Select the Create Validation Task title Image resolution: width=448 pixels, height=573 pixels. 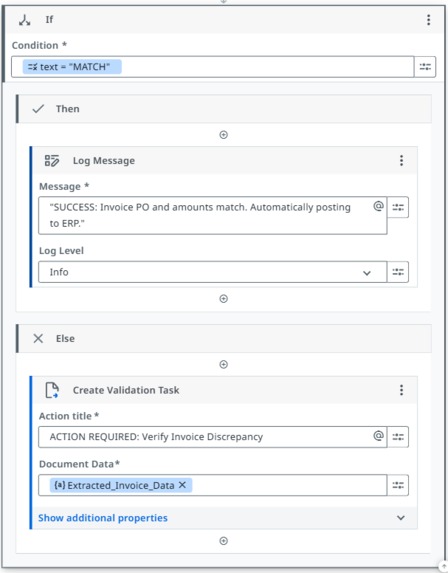tap(126, 390)
